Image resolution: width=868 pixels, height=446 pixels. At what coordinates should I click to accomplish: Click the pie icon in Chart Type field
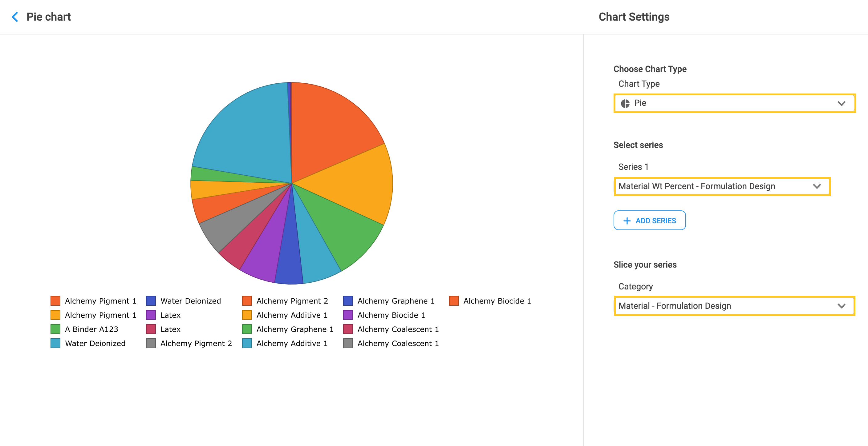625,103
